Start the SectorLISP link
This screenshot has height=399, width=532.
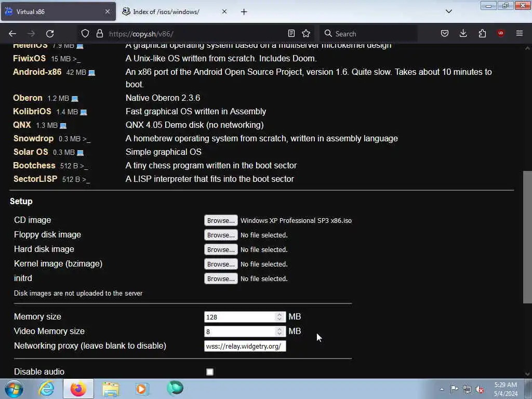[x=35, y=179]
